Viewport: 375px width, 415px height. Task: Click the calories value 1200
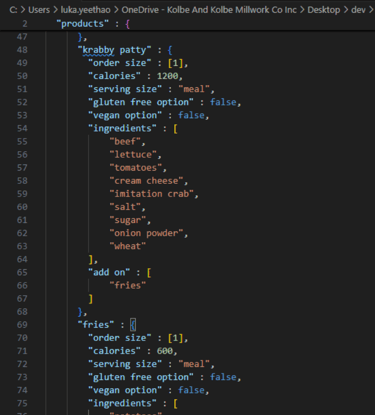tap(168, 76)
